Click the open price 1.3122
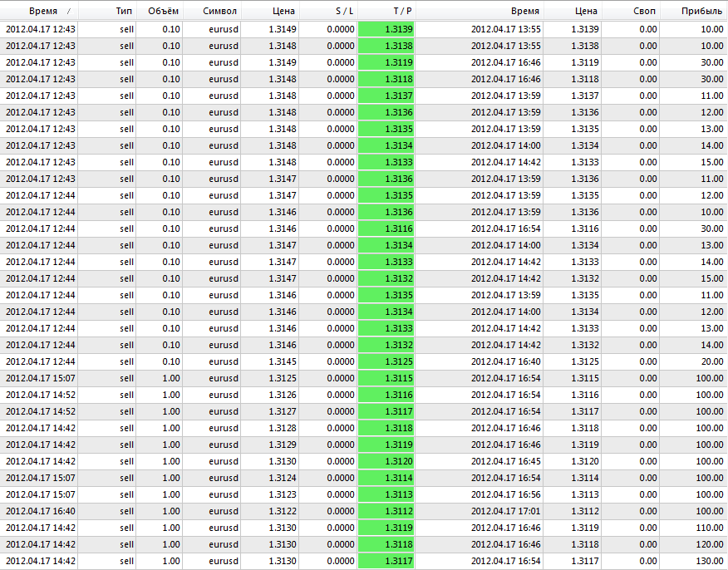Image resolution: width=728 pixels, height=570 pixels. (283, 511)
